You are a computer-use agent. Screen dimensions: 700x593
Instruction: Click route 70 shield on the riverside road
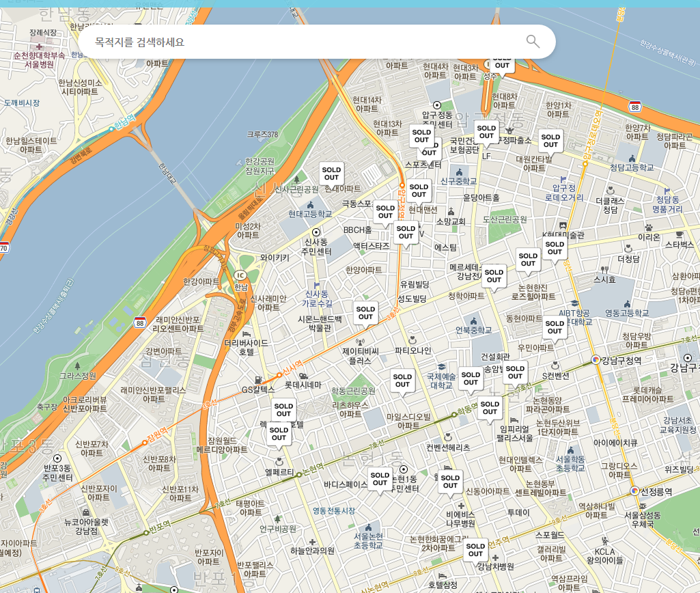[3, 248]
